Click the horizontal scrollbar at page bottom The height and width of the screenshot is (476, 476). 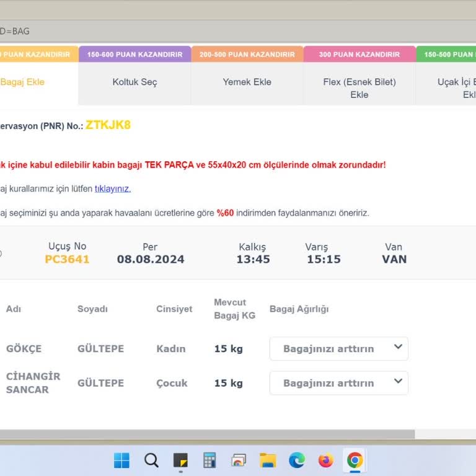(205, 434)
